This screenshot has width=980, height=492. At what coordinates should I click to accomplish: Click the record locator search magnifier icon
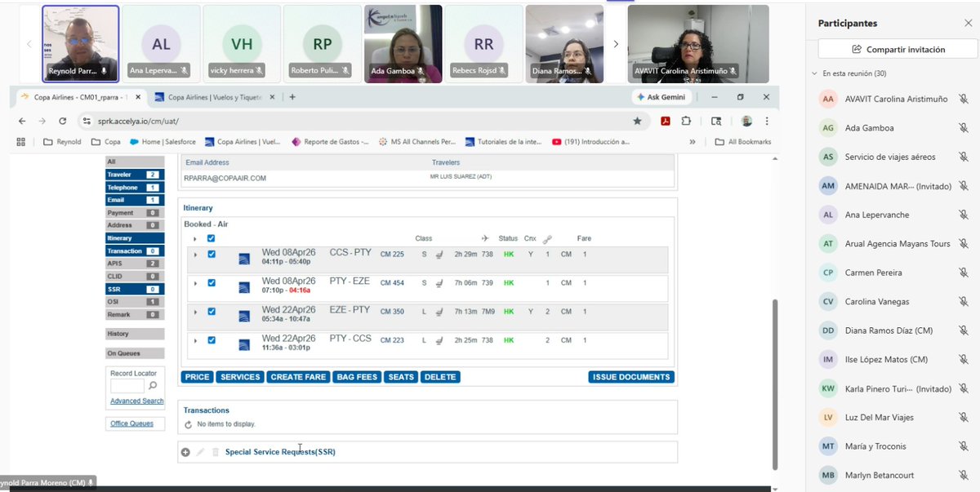(x=152, y=386)
